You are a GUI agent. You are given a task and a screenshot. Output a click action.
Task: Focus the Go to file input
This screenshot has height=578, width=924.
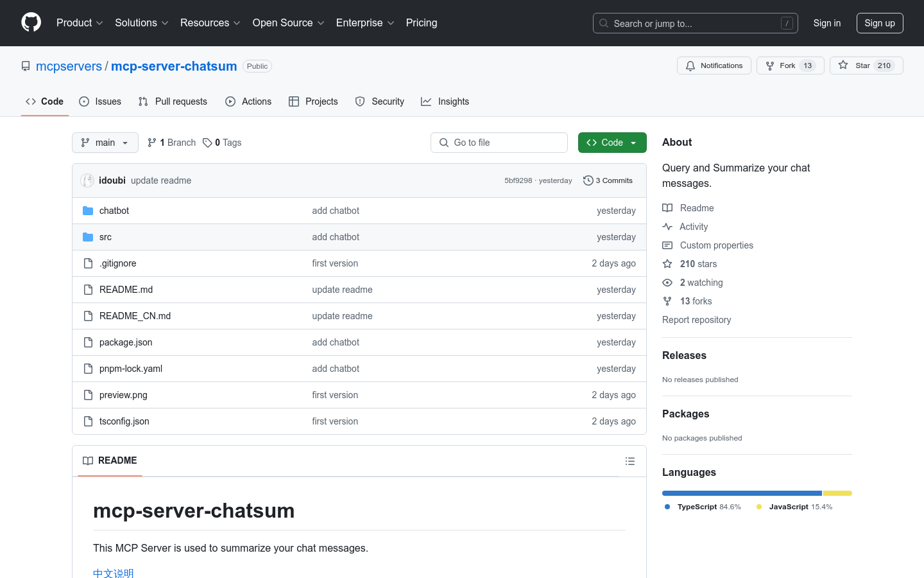point(499,143)
